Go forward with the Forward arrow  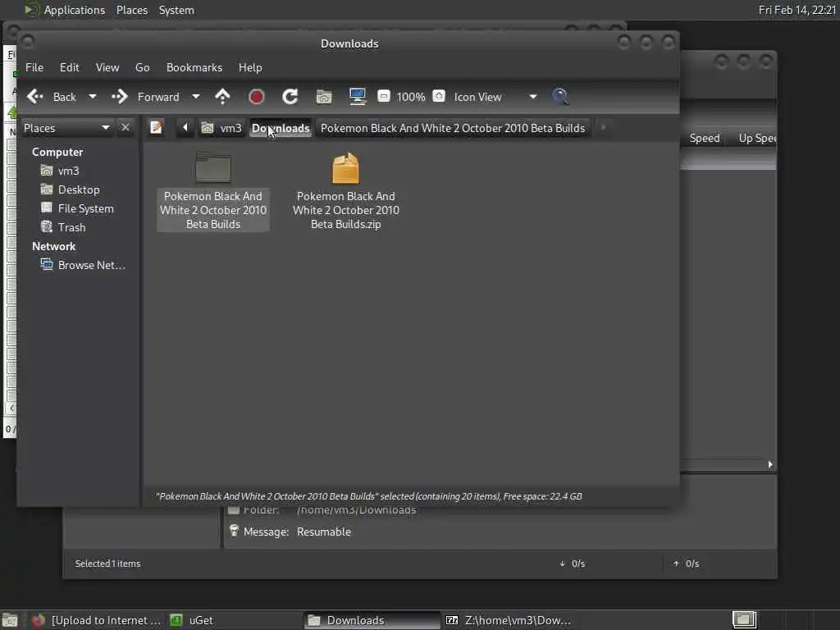pyautogui.click(x=120, y=97)
